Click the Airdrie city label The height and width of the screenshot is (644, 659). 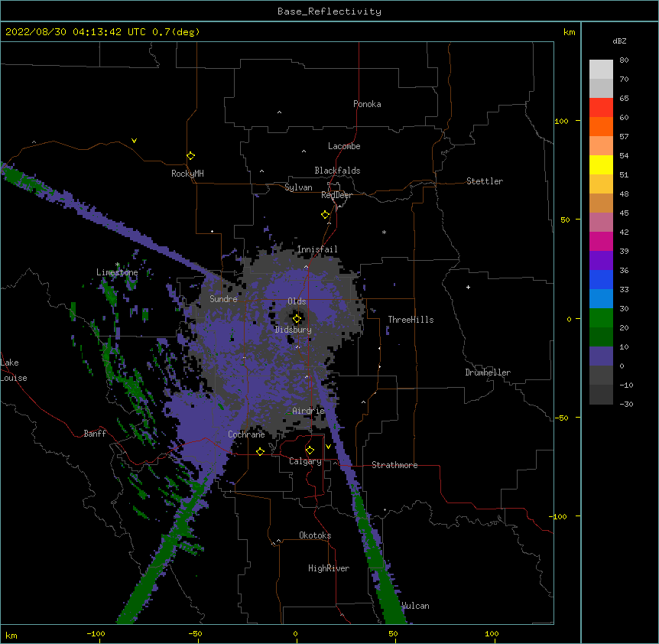pyautogui.click(x=309, y=411)
